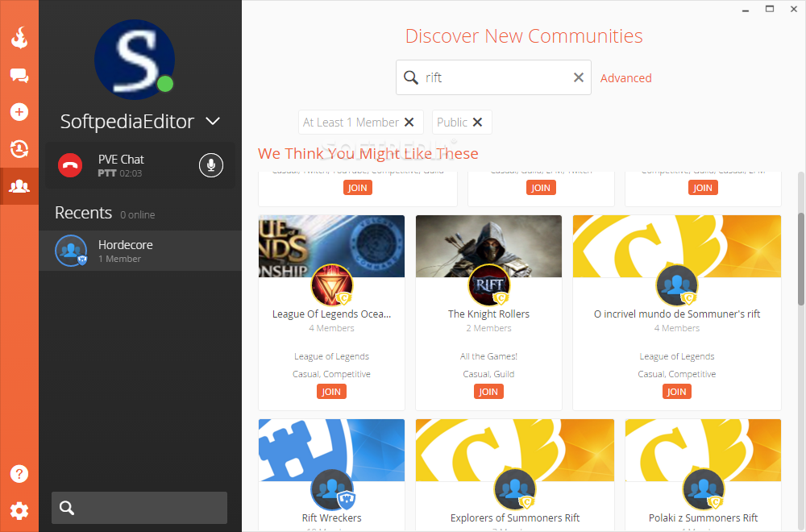Open Polaki z Summoners Rift title
The image size is (806, 532).
tap(703, 517)
